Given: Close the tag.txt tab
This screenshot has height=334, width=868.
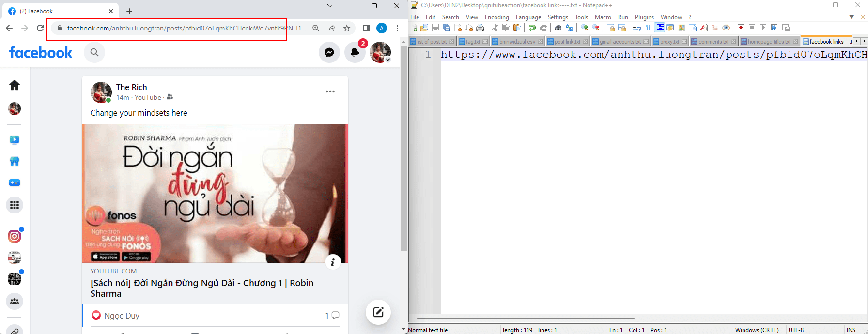Looking at the screenshot, I should pyautogui.click(x=485, y=42).
